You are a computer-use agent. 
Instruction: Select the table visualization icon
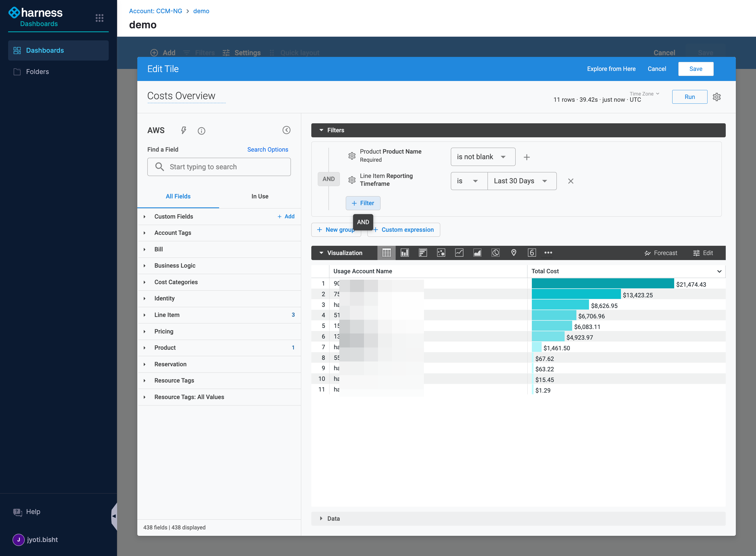pyautogui.click(x=387, y=253)
